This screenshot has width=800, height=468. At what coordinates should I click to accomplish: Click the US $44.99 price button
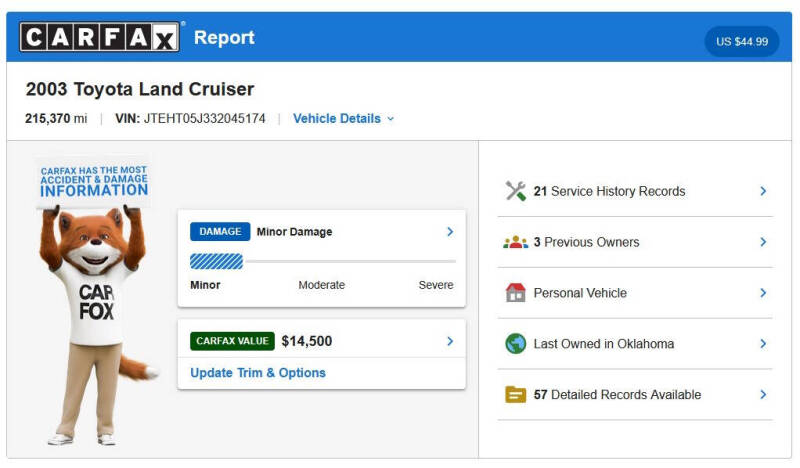pos(742,41)
